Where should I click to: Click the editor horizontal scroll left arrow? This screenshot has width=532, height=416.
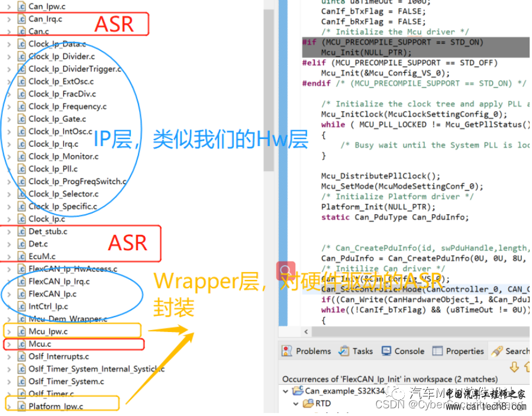(x=306, y=331)
